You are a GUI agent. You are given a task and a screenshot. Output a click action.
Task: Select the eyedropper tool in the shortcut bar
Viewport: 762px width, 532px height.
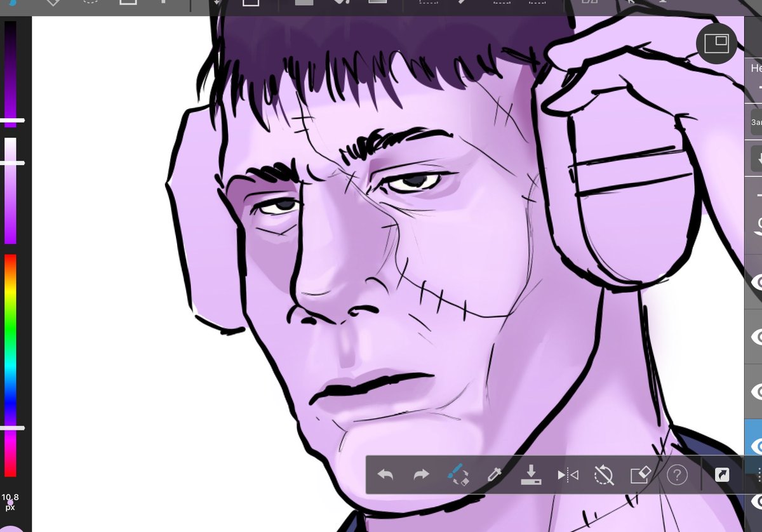click(x=494, y=474)
